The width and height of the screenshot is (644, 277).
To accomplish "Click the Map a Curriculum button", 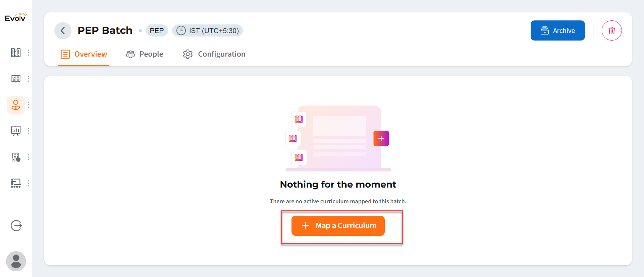I will coord(338,226).
